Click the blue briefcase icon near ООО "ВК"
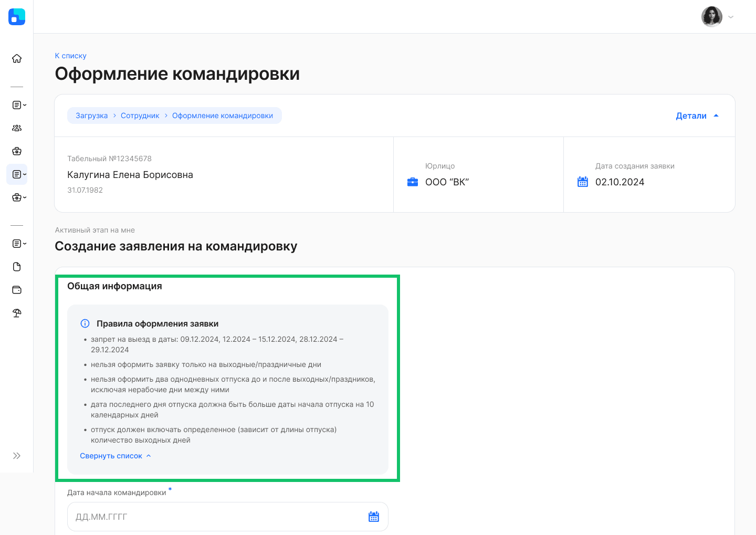The width and height of the screenshot is (756, 535). (x=413, y=182)
